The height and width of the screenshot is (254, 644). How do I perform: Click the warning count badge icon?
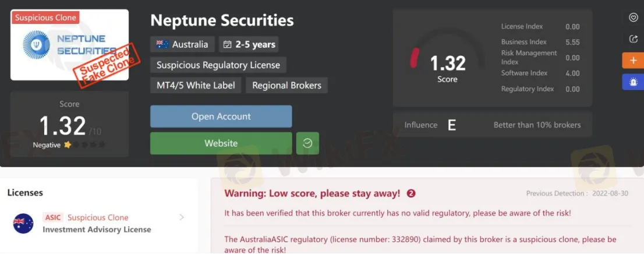(x=411, y=193)
